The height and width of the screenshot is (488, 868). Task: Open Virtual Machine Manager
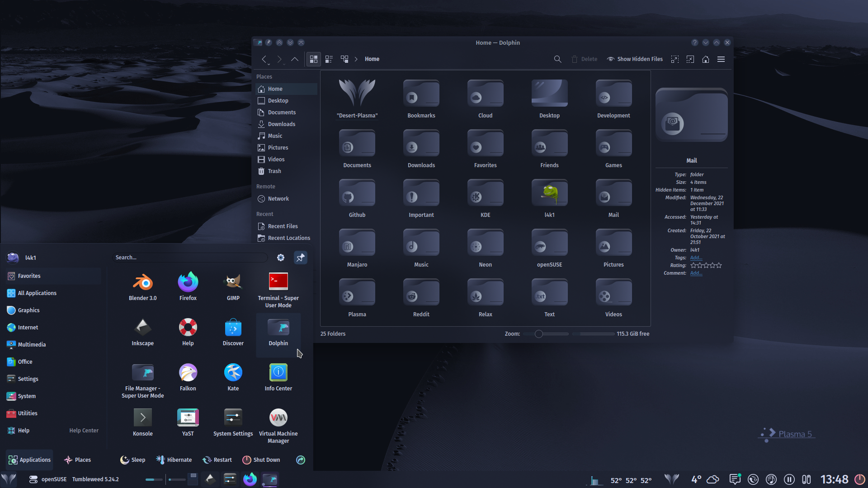(278, 425)
